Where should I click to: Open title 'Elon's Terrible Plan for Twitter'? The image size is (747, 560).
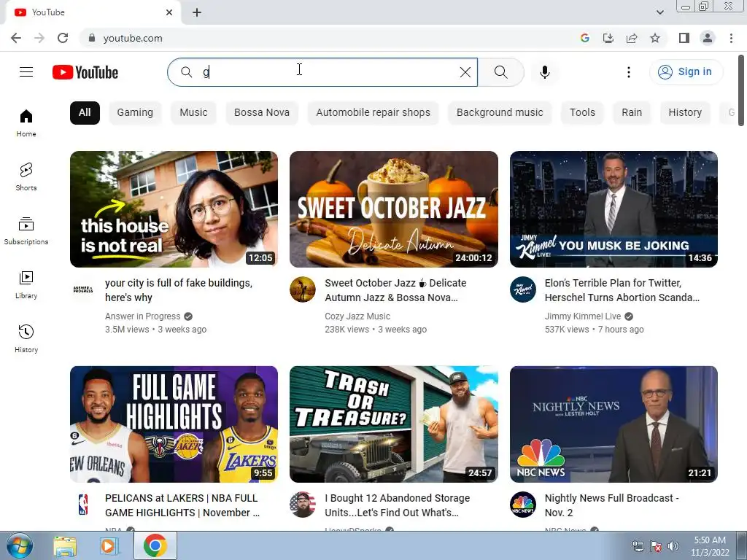pyautogui.click(x=622, y=290)
